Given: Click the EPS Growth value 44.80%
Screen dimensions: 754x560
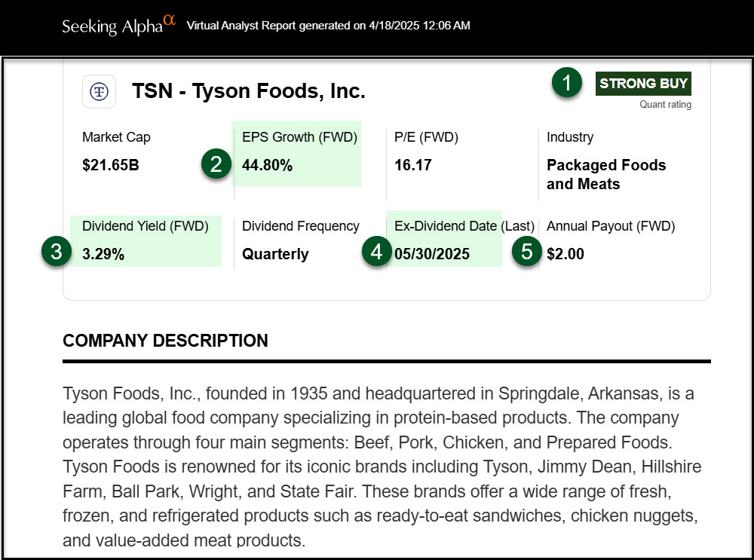Looking at the screenshot, I should pos(267,165).
